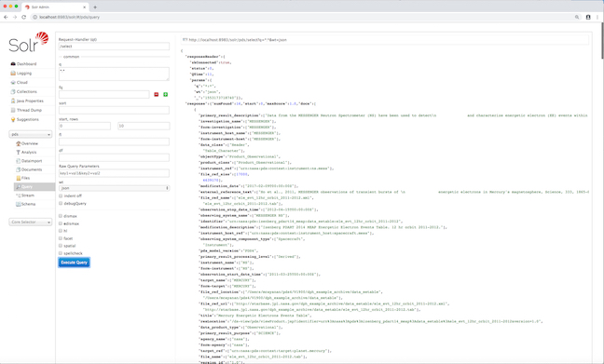Click the Logging icon in sidebar

13,74
